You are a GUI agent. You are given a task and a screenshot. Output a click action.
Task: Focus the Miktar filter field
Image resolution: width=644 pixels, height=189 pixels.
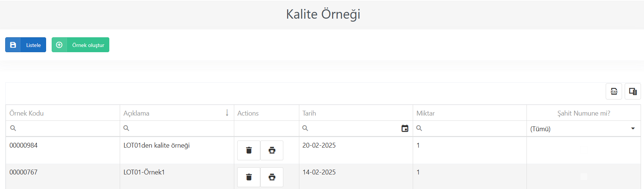click(470, 129)
